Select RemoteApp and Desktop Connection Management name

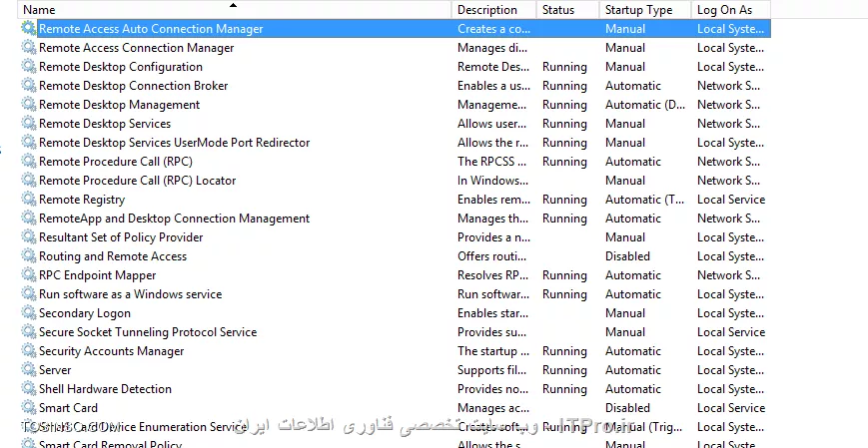point(175,218)
